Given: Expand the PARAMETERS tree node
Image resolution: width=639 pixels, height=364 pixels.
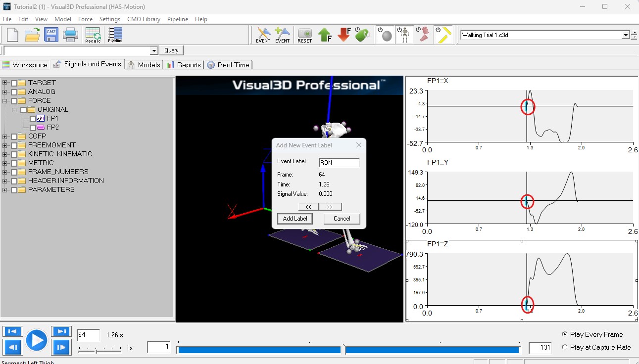Looking at the screenshot, I should 5,189.
